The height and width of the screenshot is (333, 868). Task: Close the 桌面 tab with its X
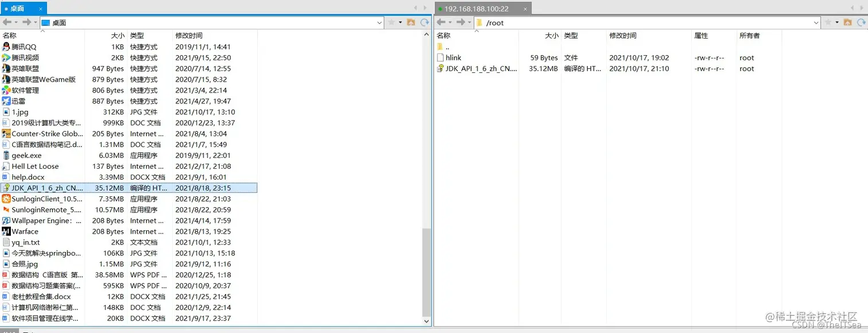[x=40, y=9]
